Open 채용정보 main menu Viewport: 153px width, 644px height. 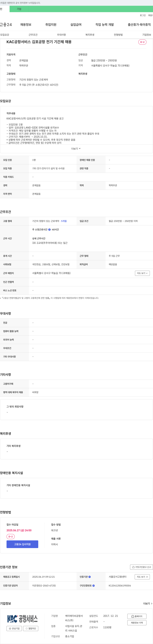click(x=26, y=24)
